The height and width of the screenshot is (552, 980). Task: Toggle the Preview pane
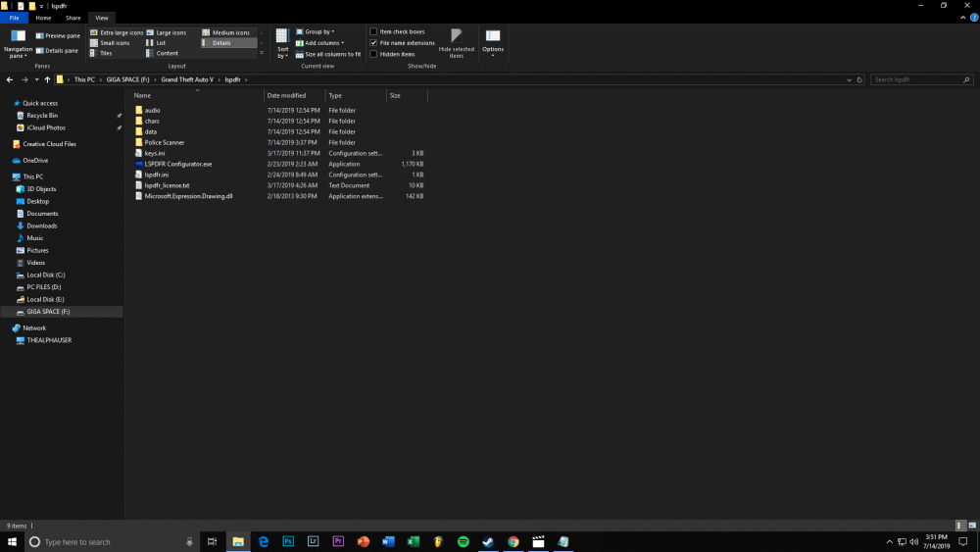click(x=58, y=35)
